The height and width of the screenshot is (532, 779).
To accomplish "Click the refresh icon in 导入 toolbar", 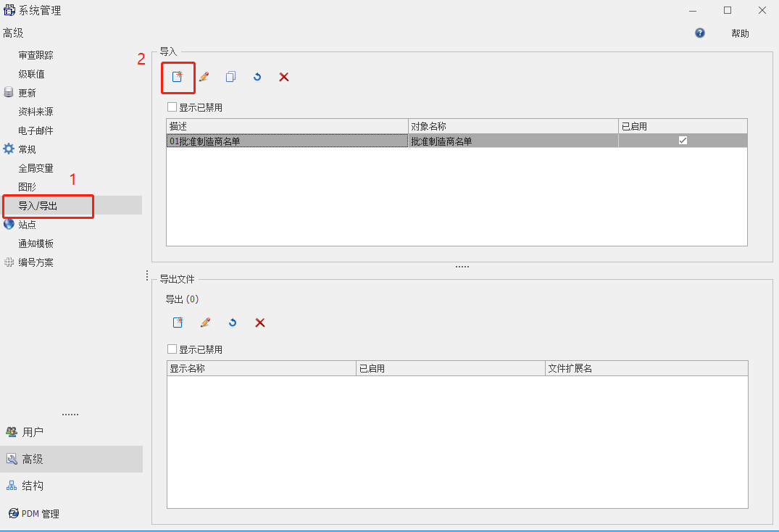I will 257,77.
